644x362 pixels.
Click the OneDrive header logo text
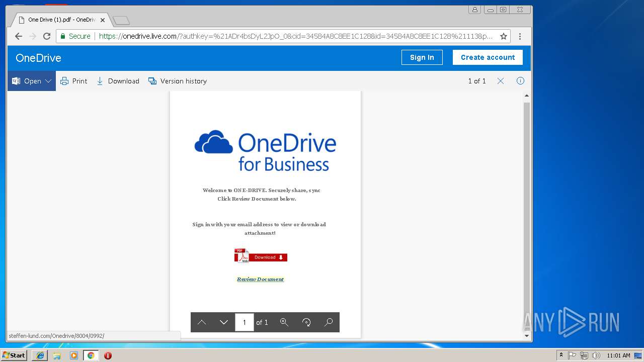point(38,58)
